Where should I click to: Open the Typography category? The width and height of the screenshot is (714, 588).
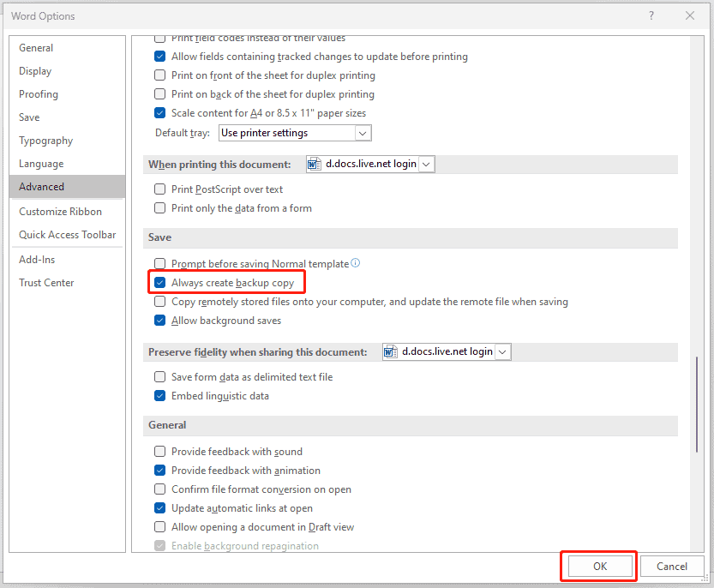click(x=67, y=141)
